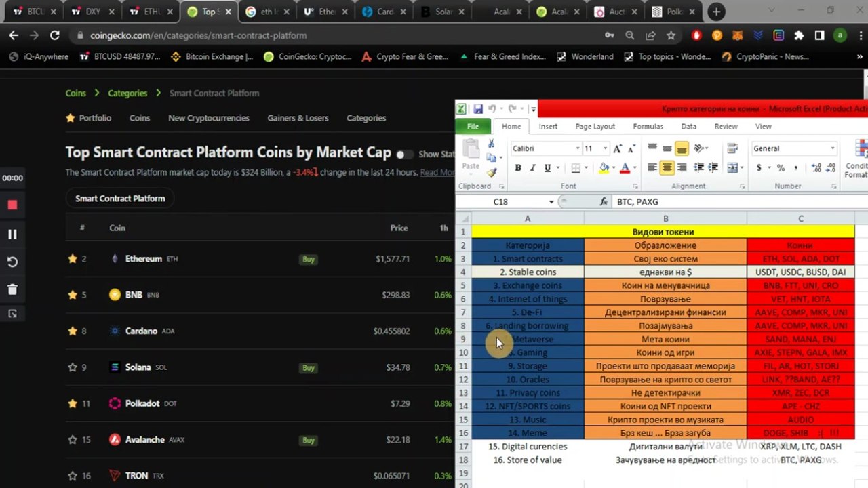Viewport: 868px width, 488px height.
Task: Delete the recording using trash icon
Action: tap(12, 289)
